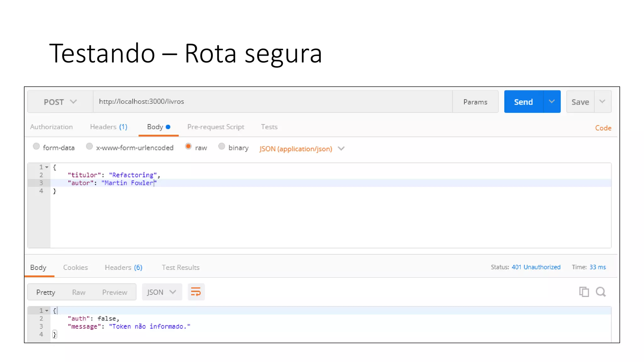Select the form-data radio button
644x362 pixels.
36,146
